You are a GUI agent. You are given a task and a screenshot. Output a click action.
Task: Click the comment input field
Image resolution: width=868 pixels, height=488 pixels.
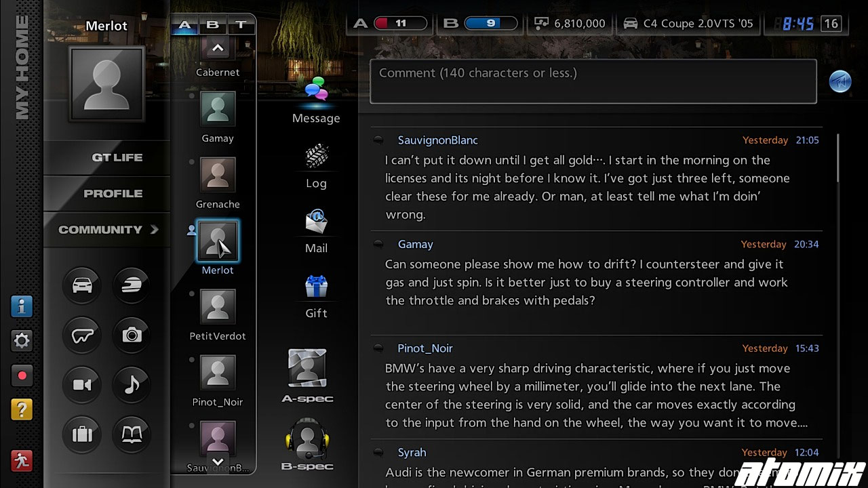pos(593,81)
